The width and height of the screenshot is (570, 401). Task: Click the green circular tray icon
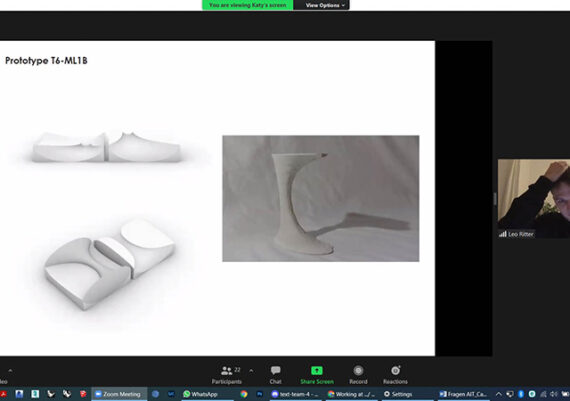(x=532, y=394)
